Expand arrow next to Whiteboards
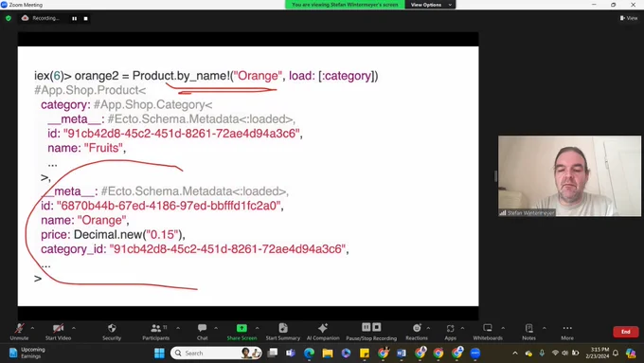 (503, 328)
